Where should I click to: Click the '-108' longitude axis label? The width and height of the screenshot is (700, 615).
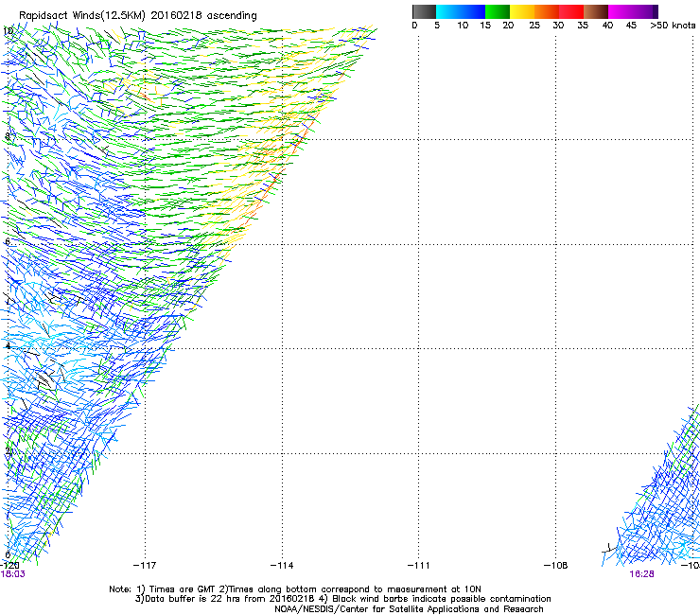click(x=555, y=566)
